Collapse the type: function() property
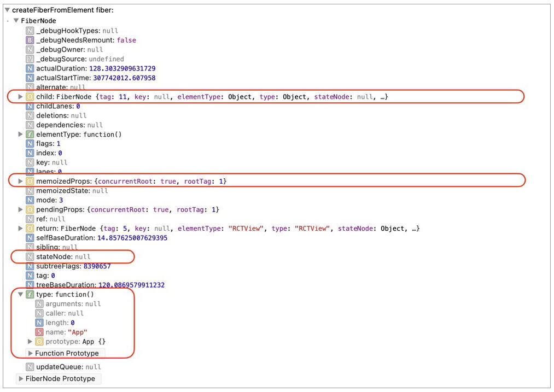The height and width of the screenshot is (392, 554). (21, 295)
